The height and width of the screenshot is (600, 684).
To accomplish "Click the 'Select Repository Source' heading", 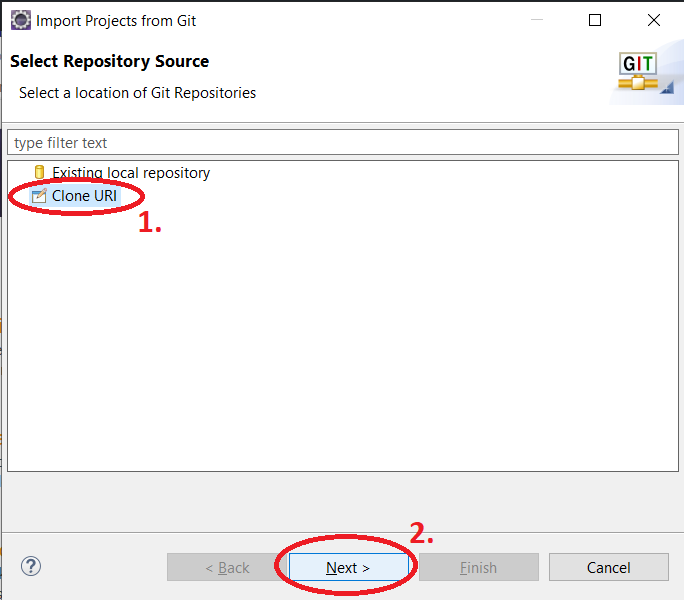I will point(109,61).
